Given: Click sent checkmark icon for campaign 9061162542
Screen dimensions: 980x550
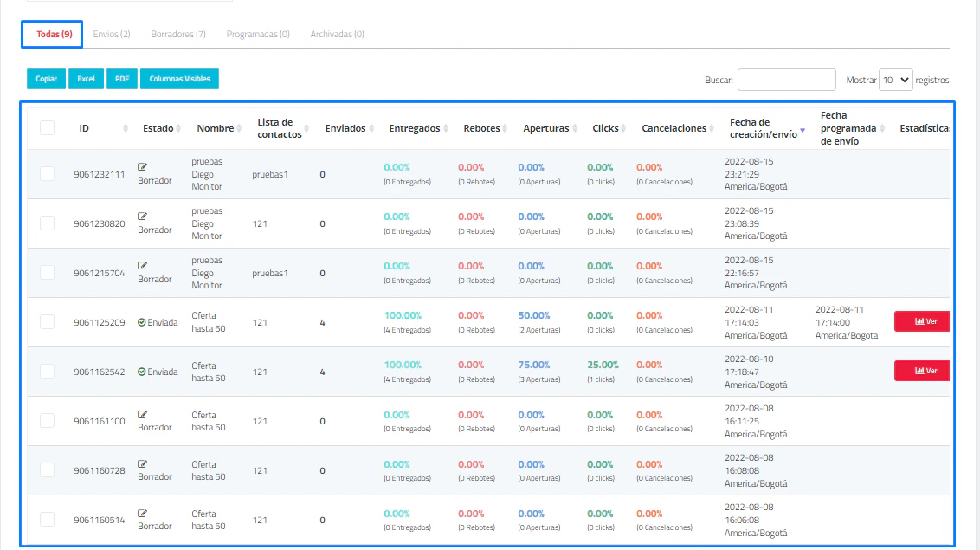Looking at the screenshot, I should click(142, 372).
